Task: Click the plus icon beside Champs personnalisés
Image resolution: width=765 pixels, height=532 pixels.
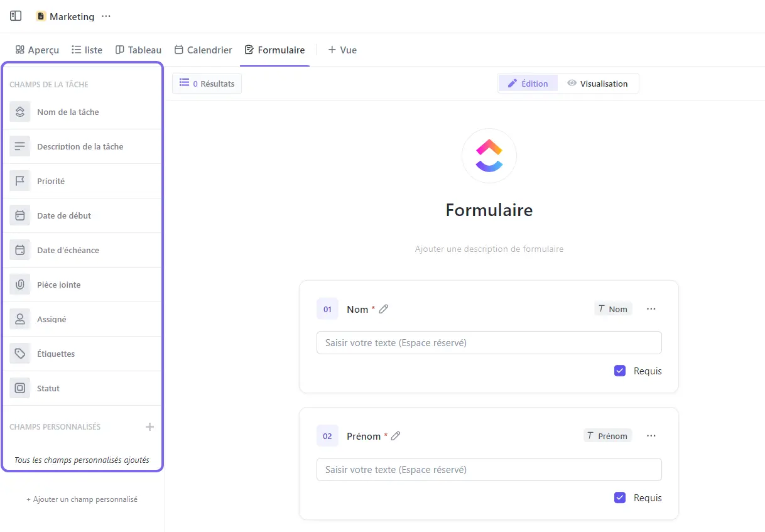Action: [x=149, y=427]
